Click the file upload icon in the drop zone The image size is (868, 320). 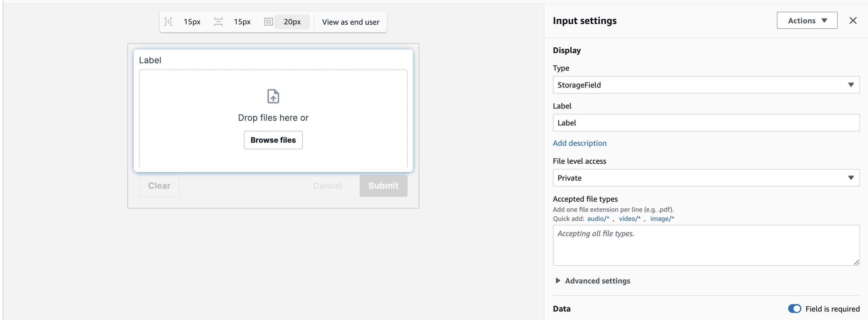[x=273, y=96]
